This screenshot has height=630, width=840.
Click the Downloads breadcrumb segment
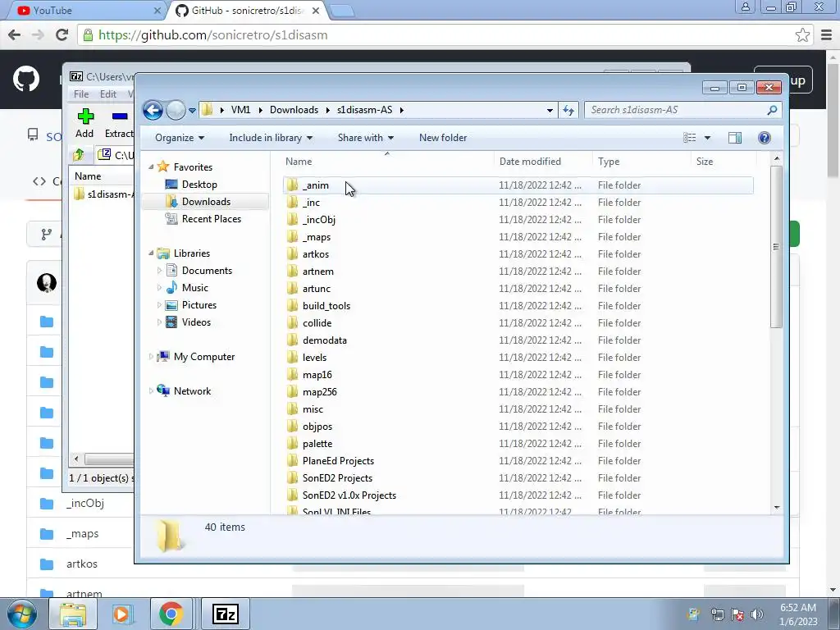(294, 110)
